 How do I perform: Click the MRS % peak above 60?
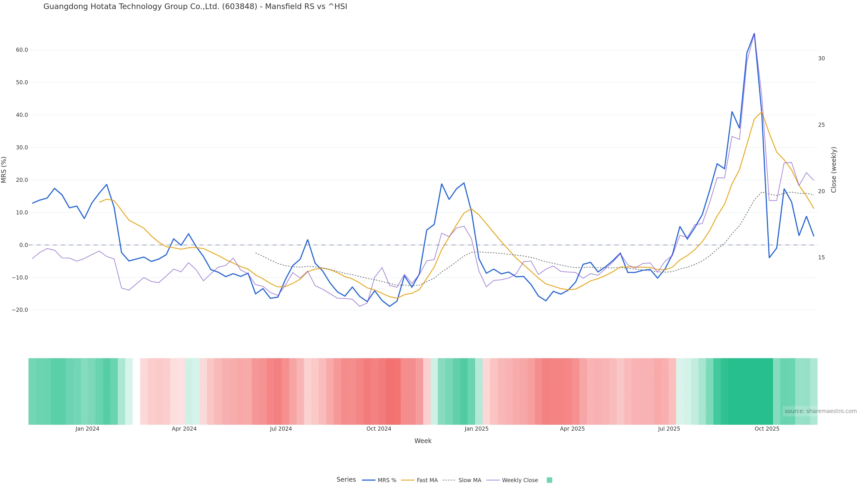click(x=754, y=34)
